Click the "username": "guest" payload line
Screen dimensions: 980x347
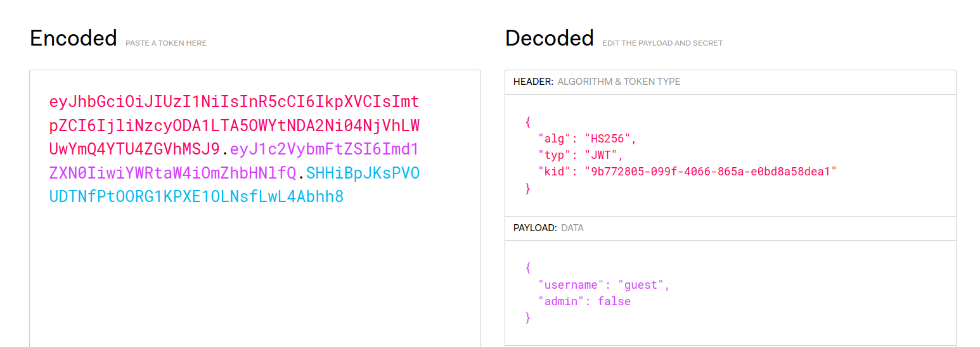pos(604,285)
